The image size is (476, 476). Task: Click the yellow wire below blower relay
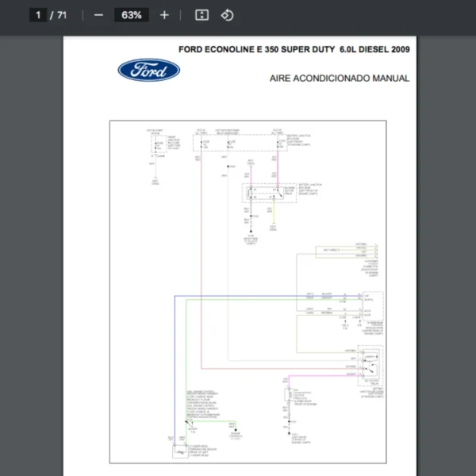pyautogui.click(x=274, y=213)
